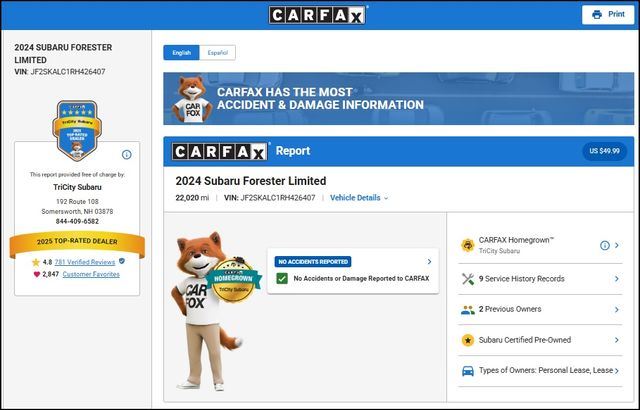
Task: Open the No Accidents Reported chevron arrow
Action: 429,262
